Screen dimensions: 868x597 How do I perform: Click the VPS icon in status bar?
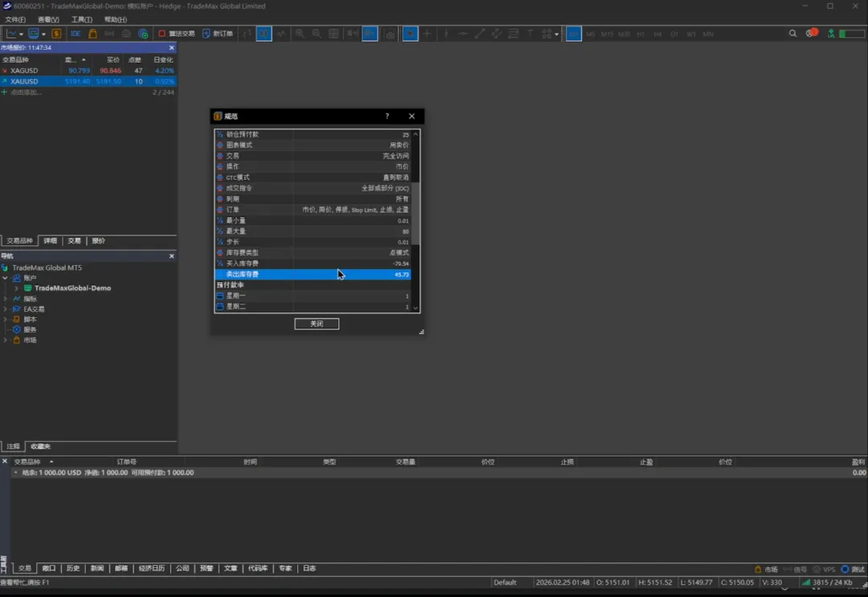click(823, 569)
